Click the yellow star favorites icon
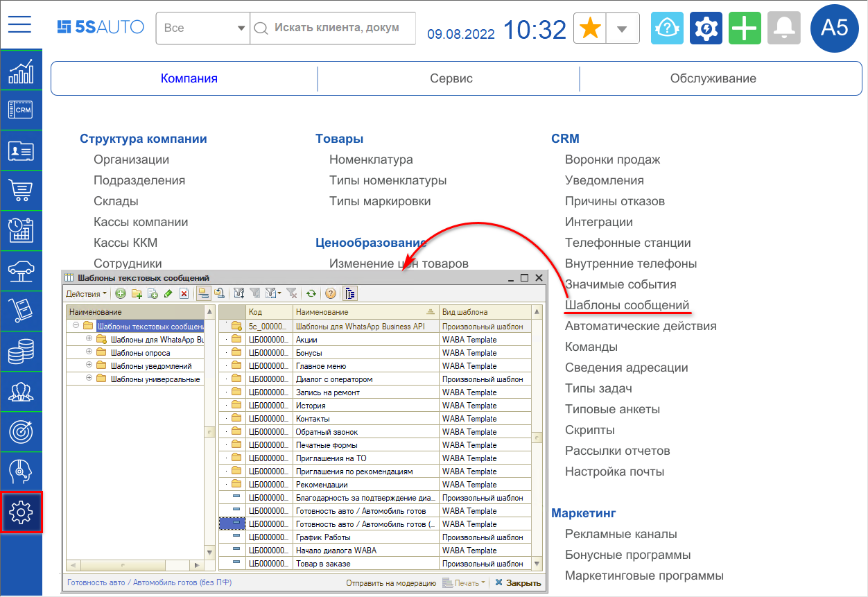 click(x=590, y=28)
